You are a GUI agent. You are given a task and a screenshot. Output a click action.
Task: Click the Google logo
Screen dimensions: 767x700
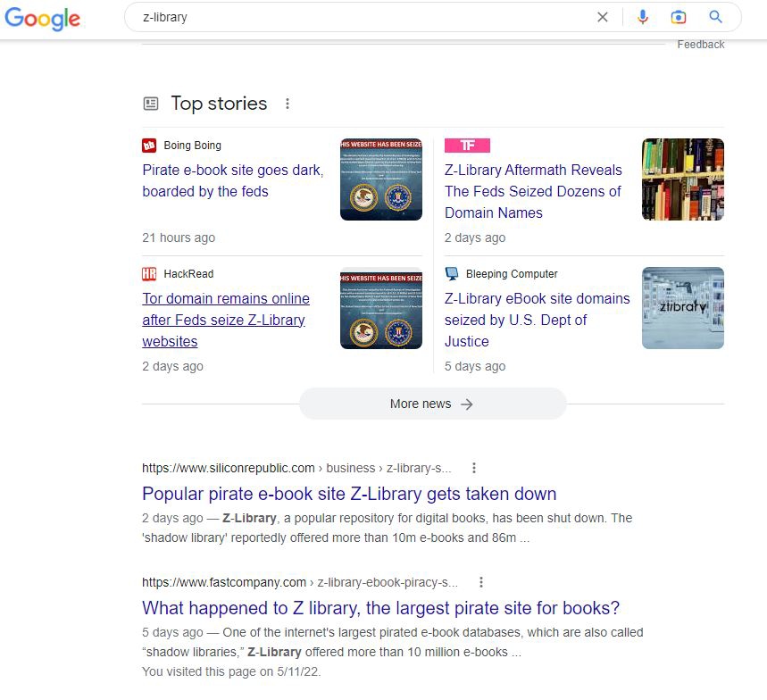pos(42,20)
